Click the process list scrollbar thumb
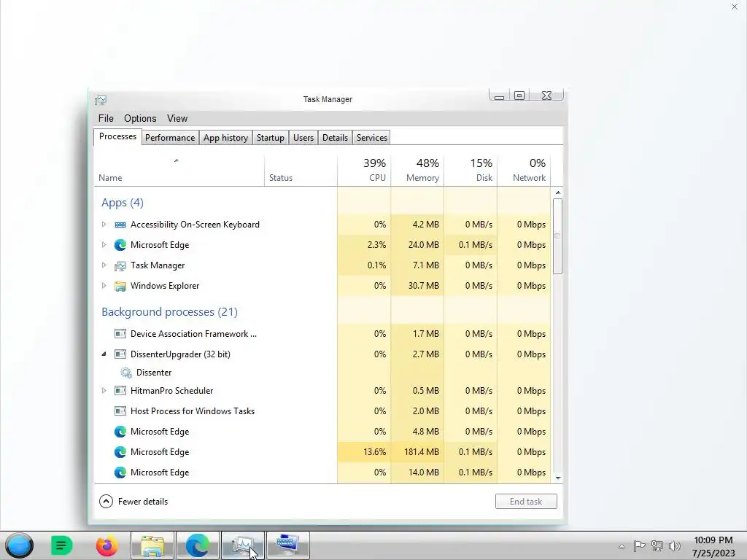The width and height of the screenshot is (747, 560). [x=558, y=236]
